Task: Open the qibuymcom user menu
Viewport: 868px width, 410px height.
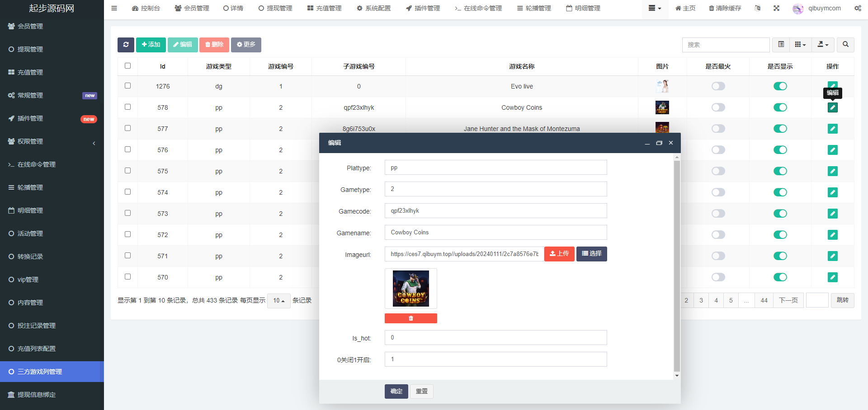Action: [x=817, y=8]
